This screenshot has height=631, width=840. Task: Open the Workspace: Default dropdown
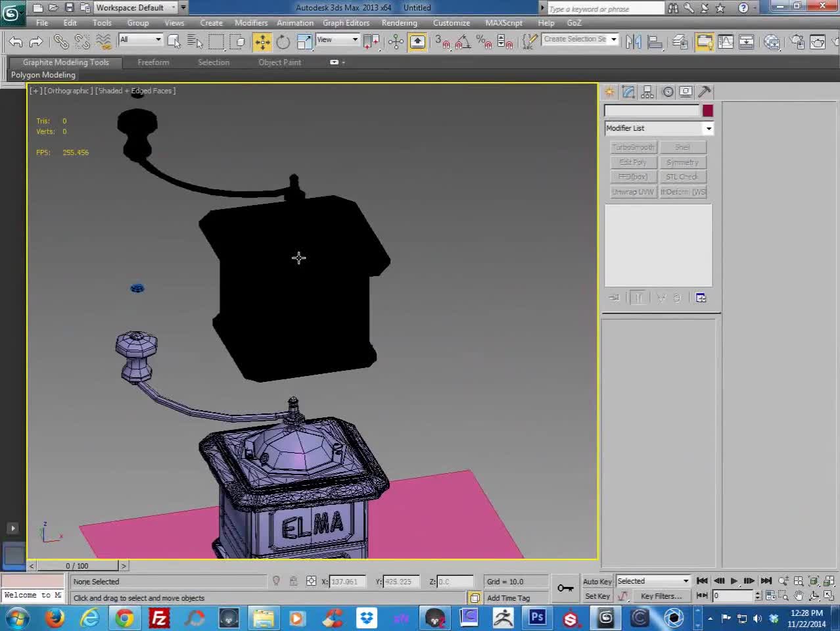(x=136, y=8)
